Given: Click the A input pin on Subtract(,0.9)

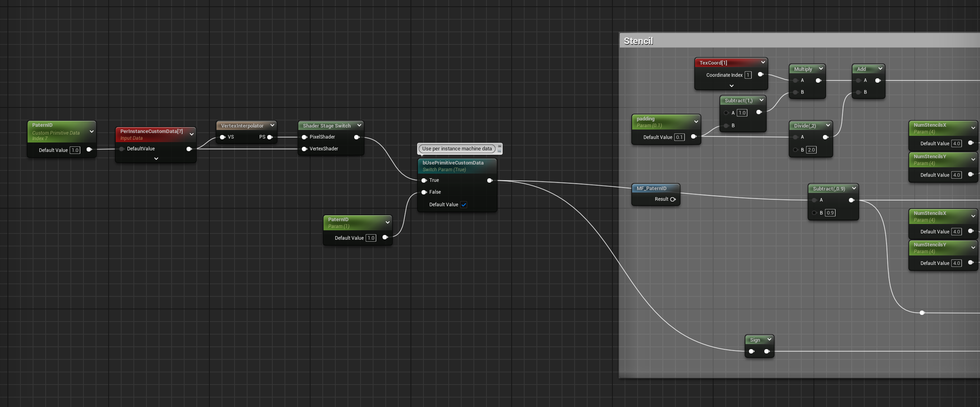Looking at the screenshot, I should tap(814, 200).
